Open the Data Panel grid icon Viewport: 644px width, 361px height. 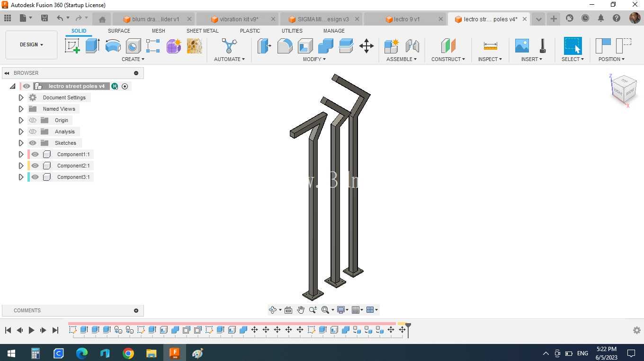(7, 18)
